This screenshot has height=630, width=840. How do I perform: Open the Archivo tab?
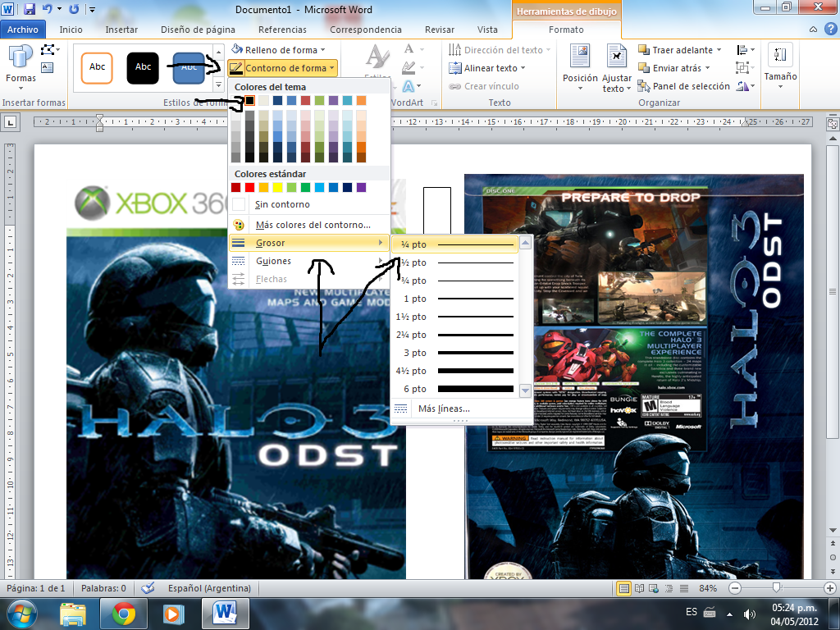[22, 30]
